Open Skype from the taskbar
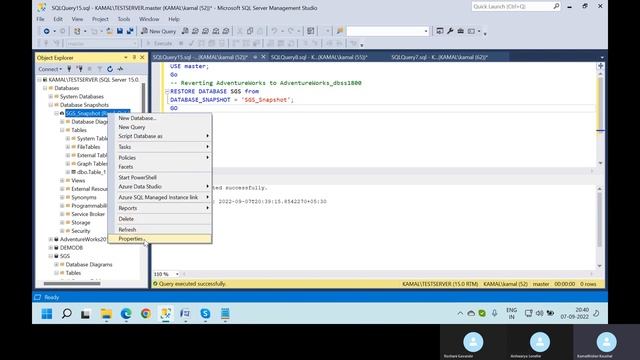 [x=205, y=313]
